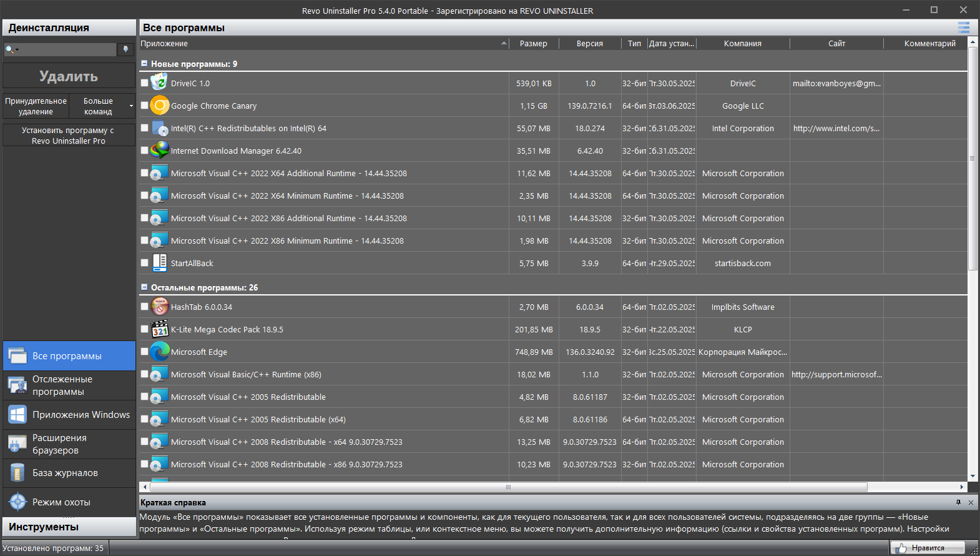Click the K-Lite Mega Codec Pack icon
The image size is (980, 556).
pyautogui.click(x=159, y=329)
